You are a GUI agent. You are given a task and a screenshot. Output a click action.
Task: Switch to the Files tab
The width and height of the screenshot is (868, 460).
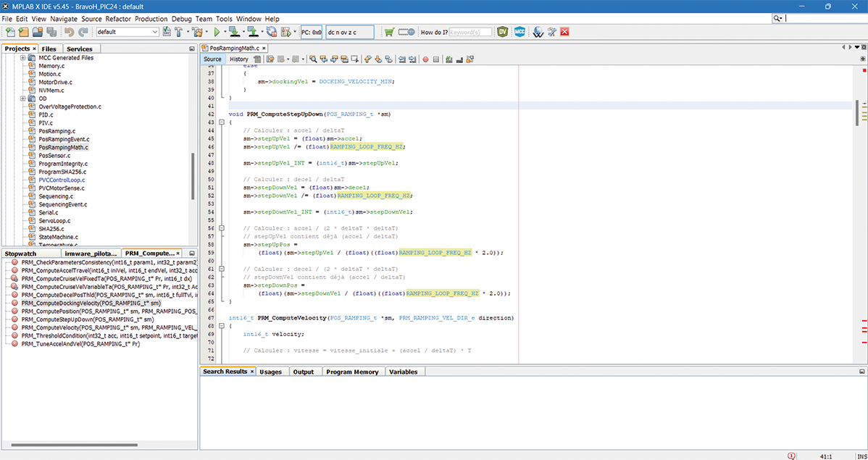(49, 49)
